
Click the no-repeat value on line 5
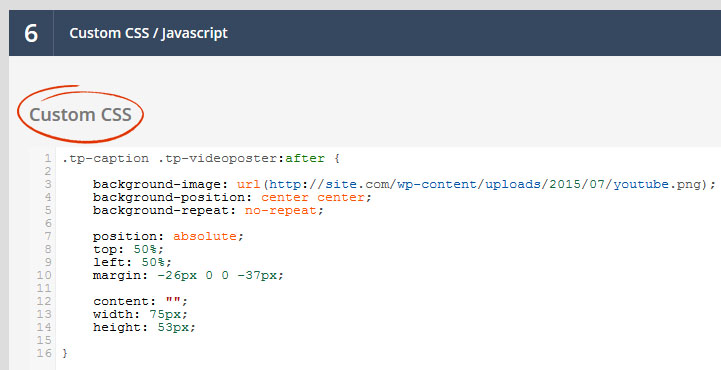click(x=280, y=211)
